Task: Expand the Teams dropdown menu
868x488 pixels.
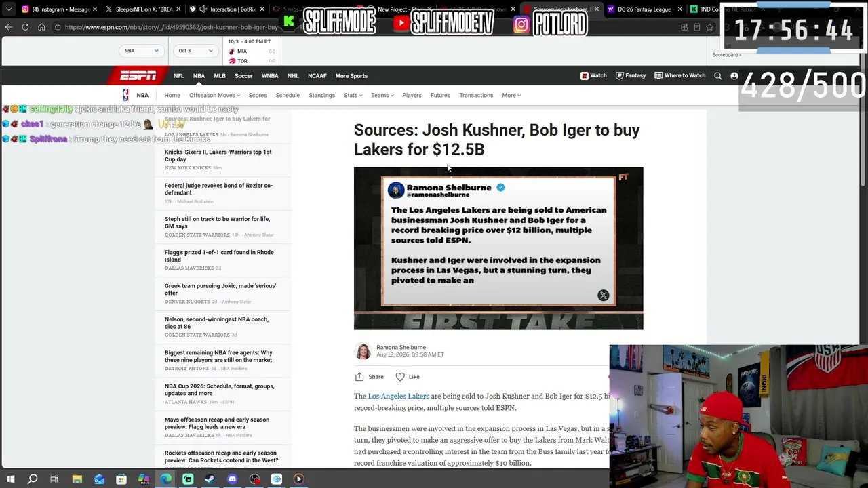Action: 382,95
